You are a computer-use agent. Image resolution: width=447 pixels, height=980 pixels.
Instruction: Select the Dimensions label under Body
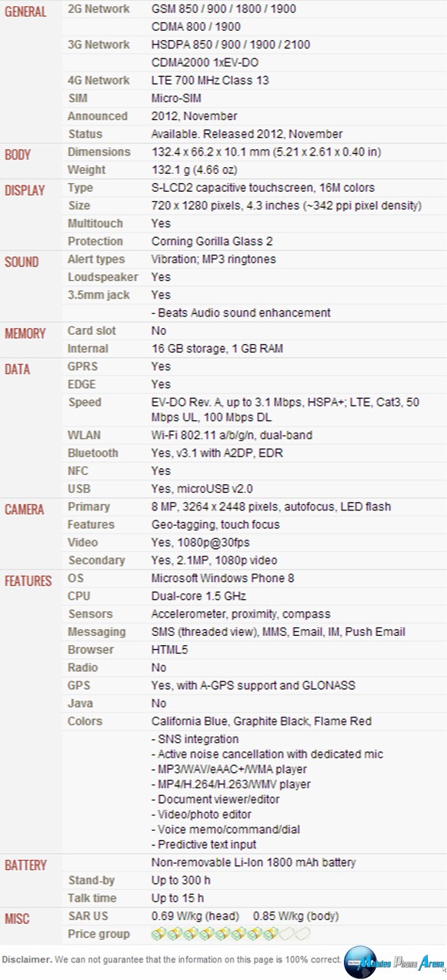(99, 152)
